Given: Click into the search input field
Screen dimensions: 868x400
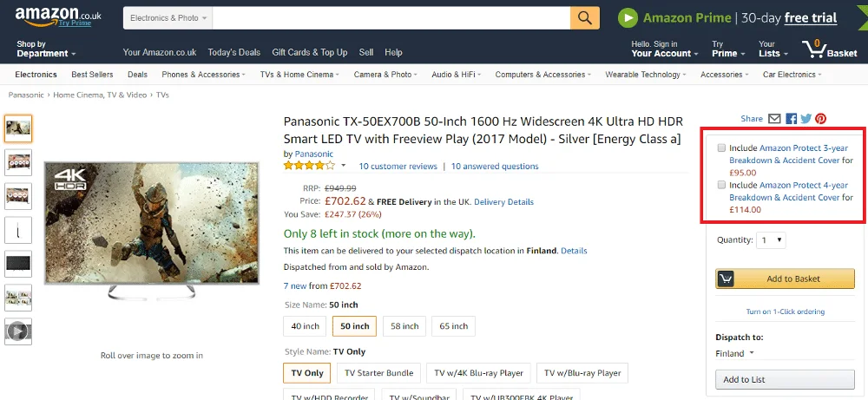Looking at the screenshot, I should click(391, 17).
